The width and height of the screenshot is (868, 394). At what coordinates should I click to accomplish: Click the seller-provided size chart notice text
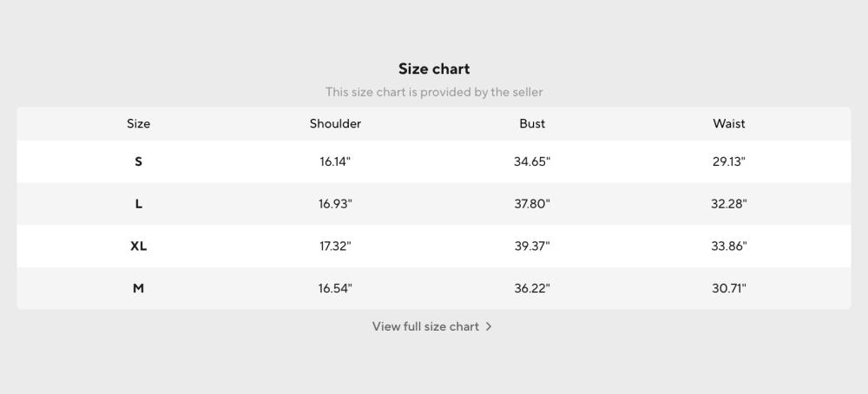click(434, 92)
